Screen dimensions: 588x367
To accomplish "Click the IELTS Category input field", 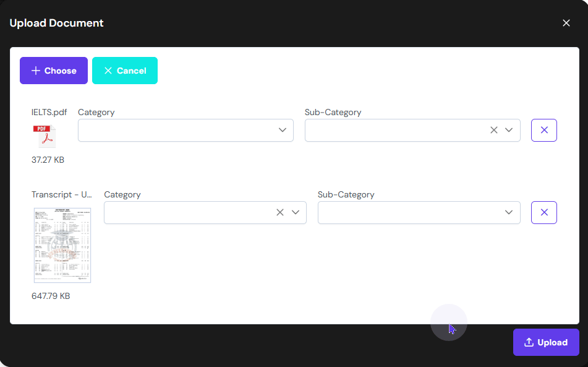I will 176,130.
